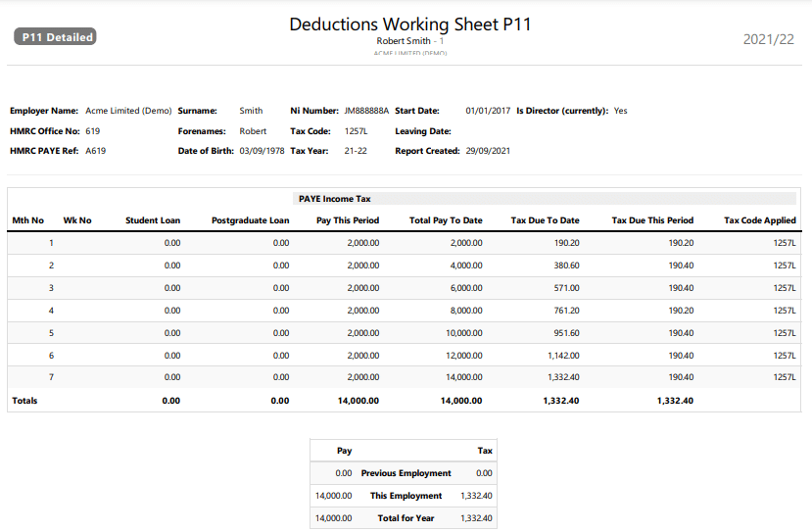Click tax due to date 190.20 in month 1
This screenshot has height=532, width=812.
[x=566, y=243]
